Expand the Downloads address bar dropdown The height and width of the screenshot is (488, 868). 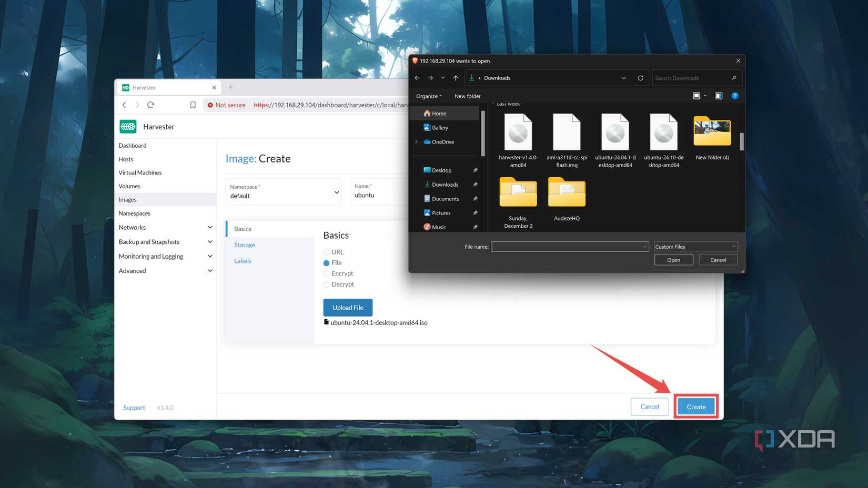pyautogui.click(x=624, y=78)
